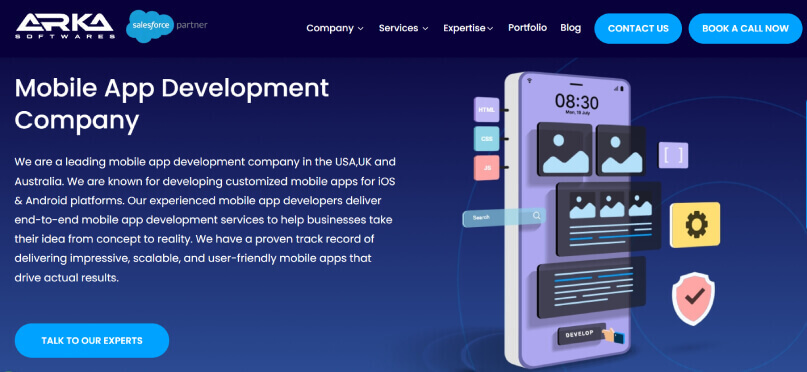This screenshot has width=807, height=372.
Task: Click the paragraph starting 'We are a leading'
Action: pos(205,220)
